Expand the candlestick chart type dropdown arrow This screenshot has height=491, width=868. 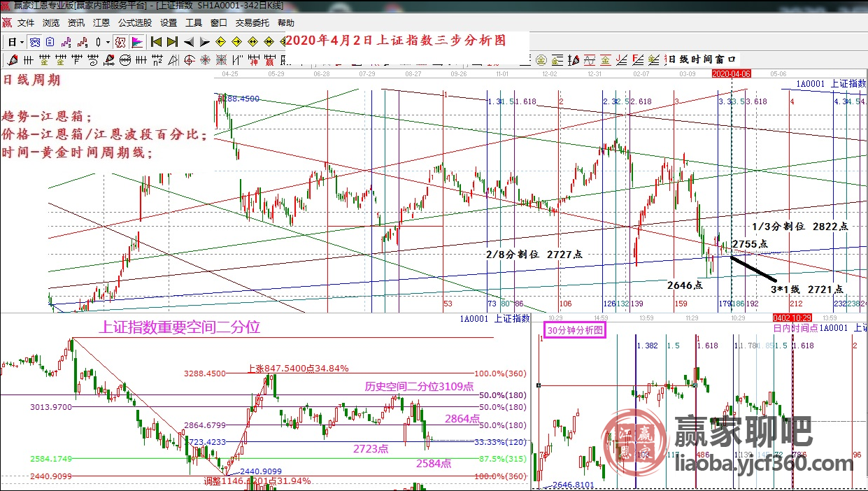108,42
